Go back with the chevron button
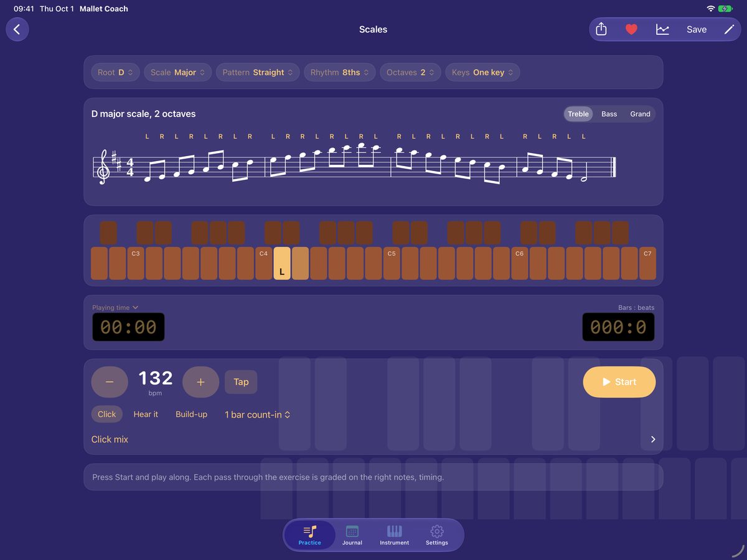Viewport: 747px width, 560px height. click(17, 29)
